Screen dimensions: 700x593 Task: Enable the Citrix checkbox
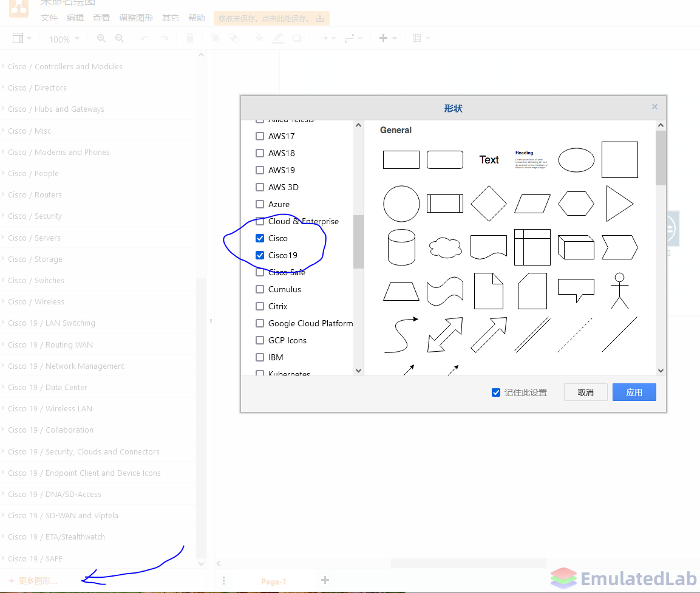[x=260, y=306]
